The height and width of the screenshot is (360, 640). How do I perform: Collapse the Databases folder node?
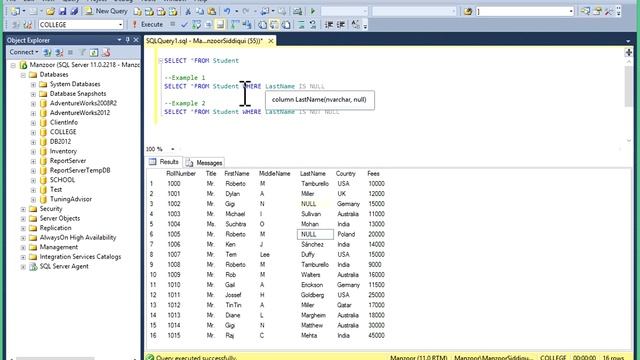coord(23,75)
